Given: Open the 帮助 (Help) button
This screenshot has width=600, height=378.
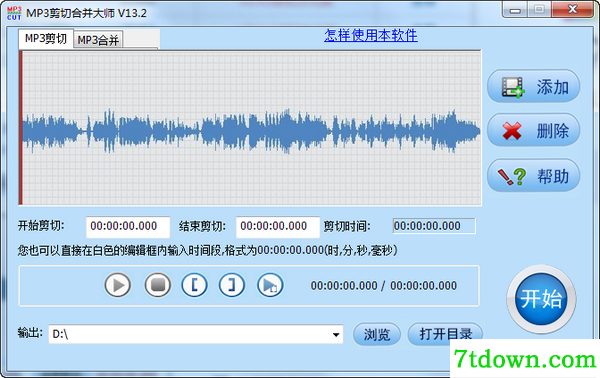Looking at the screenshot, I should [533, 176].
